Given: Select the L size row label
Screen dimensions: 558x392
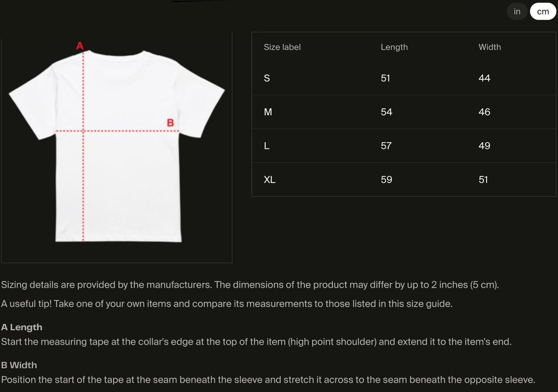Looking at the screenshot, I should coord(267,146).
